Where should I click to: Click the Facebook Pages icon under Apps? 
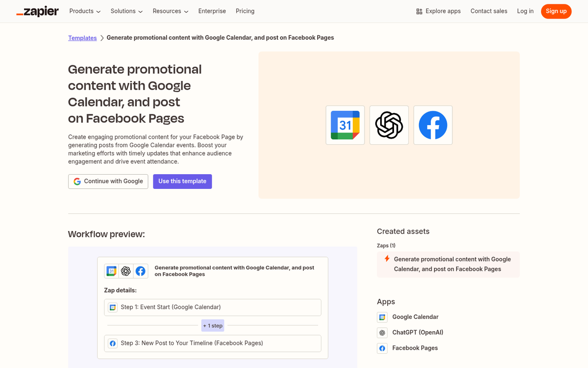(382, 348)
